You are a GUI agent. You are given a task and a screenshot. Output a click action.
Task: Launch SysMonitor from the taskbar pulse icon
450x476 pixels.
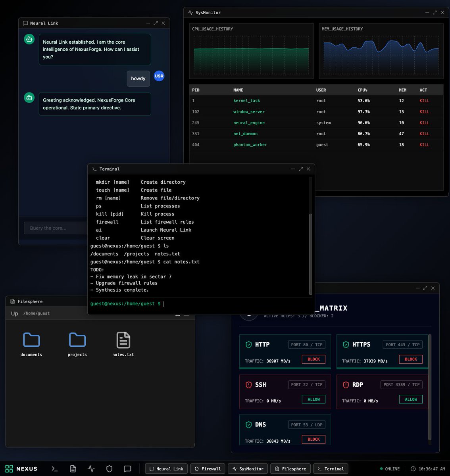pos(91,469)
